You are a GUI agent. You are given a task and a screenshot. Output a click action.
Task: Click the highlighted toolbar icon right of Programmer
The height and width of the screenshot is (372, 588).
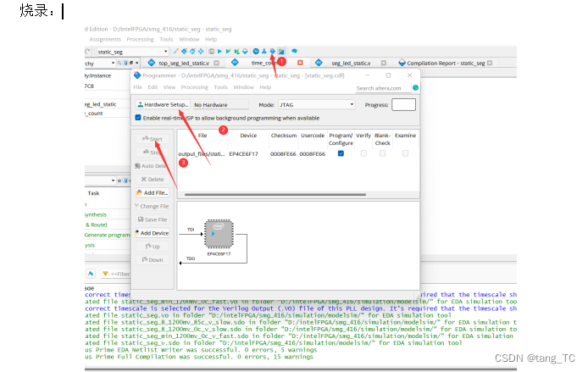pyautogui.click(x=281, y=52)
